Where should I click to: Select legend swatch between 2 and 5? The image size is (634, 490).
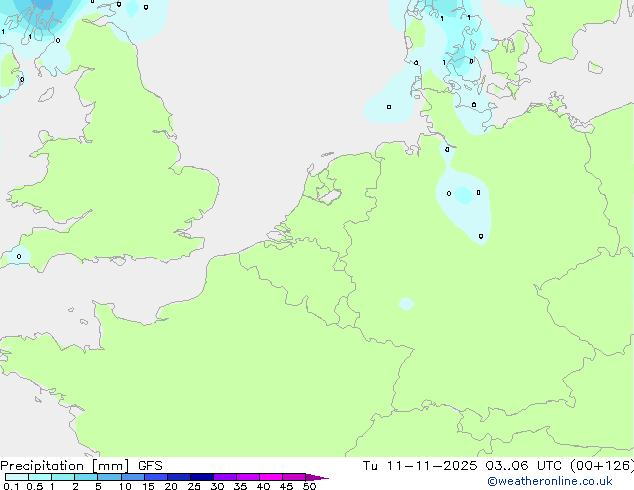pyautogui.click(x=86, y=477)
